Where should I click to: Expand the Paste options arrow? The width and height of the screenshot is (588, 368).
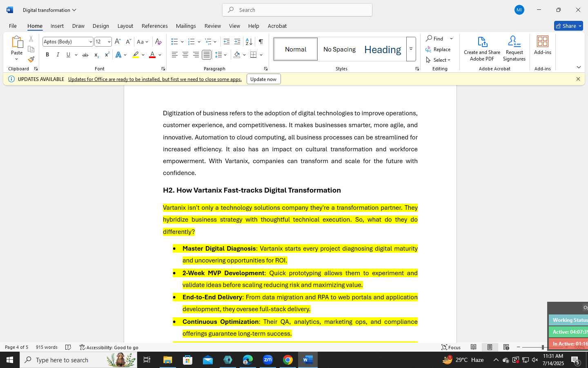(17, 59)
